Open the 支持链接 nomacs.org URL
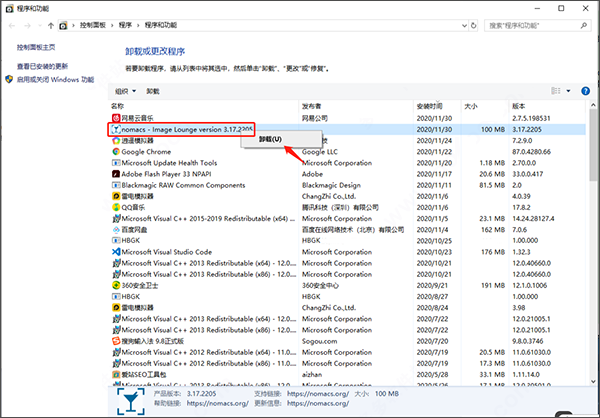 (318, 394)
